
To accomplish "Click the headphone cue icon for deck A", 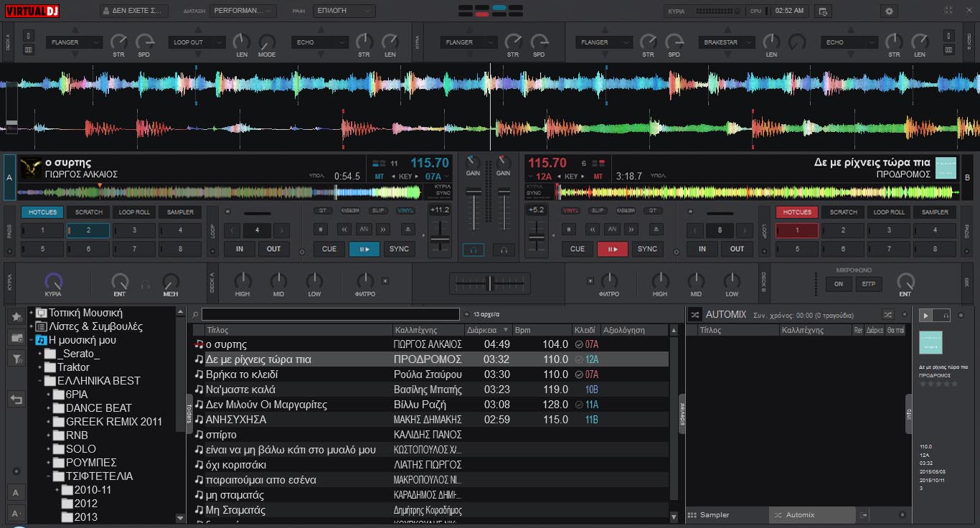I will [473, 250].
